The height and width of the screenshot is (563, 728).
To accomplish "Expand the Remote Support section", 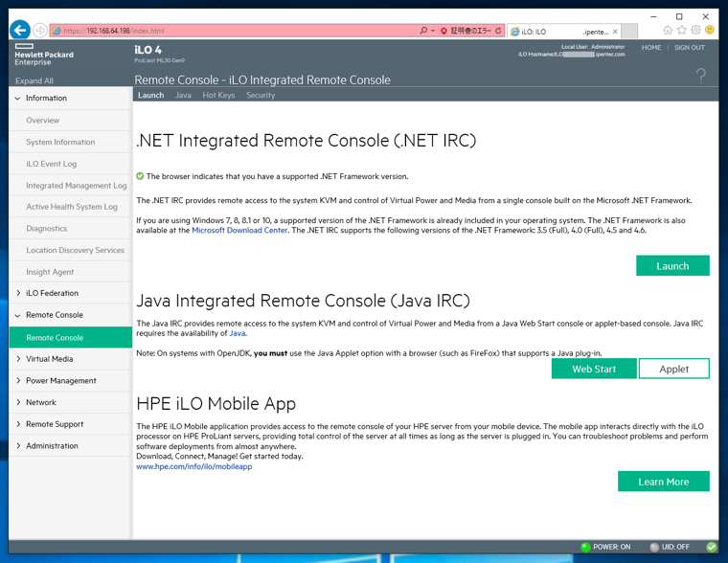I will [x=17, y=424].
